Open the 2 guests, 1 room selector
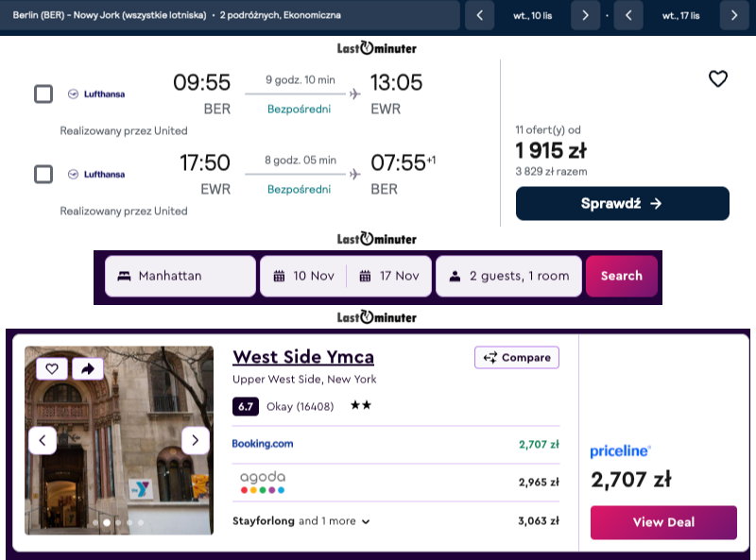 (508, 276)
